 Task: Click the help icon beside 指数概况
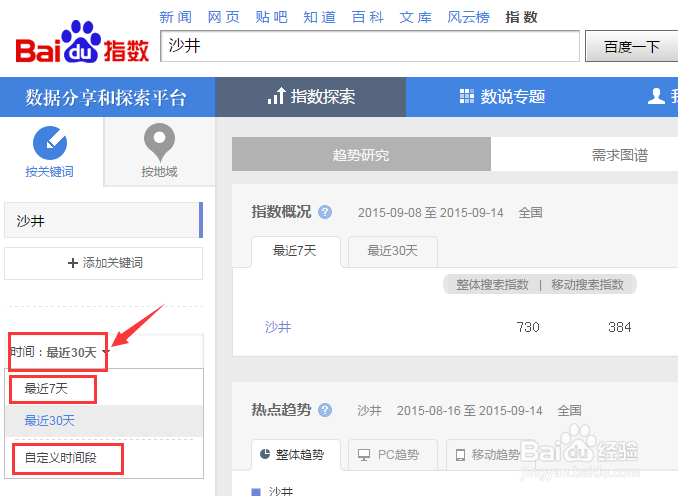pyautogui.click(x=325, y=212)
